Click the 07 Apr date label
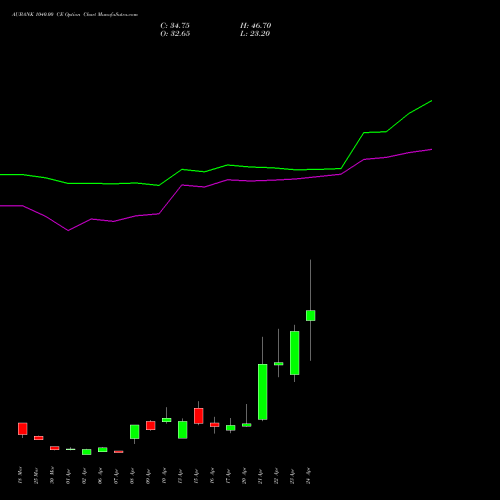The width and height of the screenshot is (500, 500). click(117, 476)
